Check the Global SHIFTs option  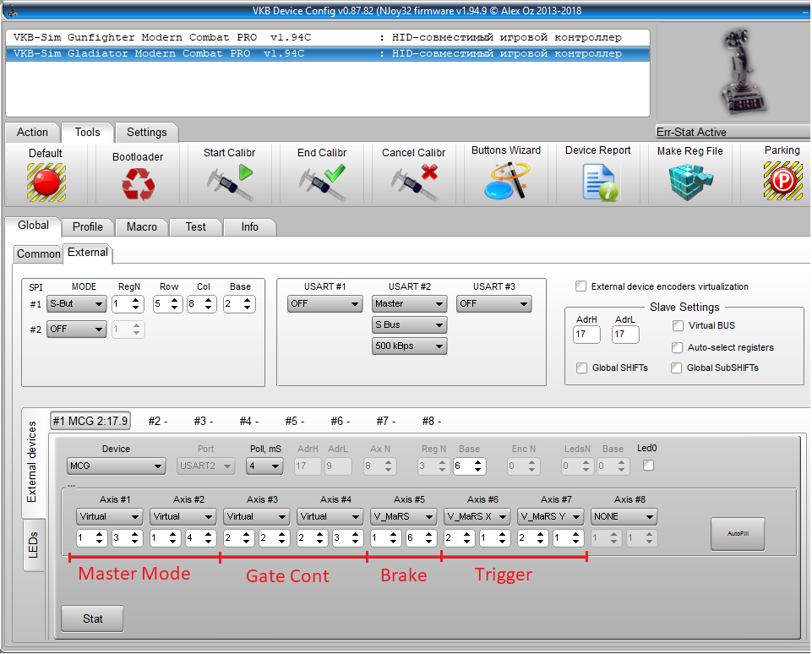tap(581, 368)
